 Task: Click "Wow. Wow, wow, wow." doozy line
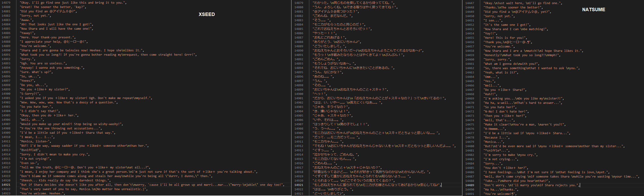(69, 102)
